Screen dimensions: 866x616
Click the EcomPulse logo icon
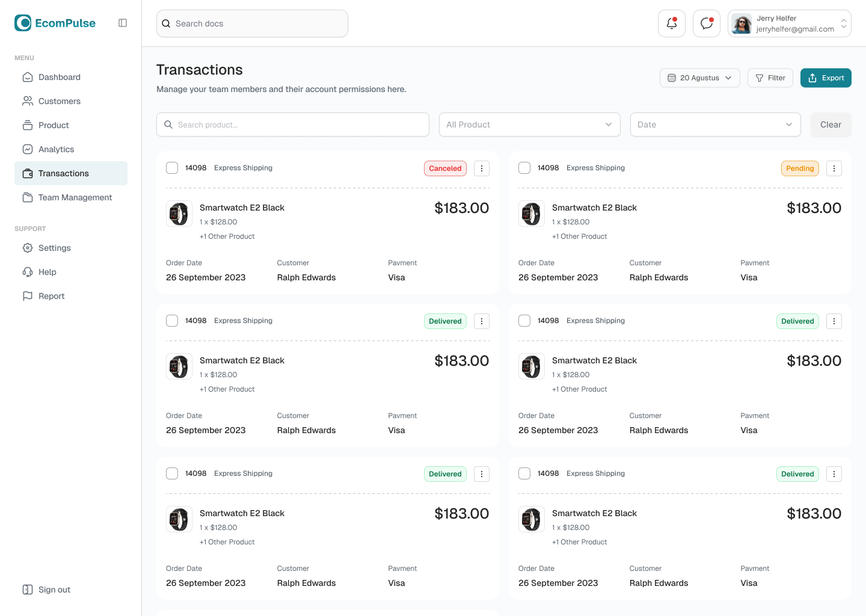[x=23, y=23]
